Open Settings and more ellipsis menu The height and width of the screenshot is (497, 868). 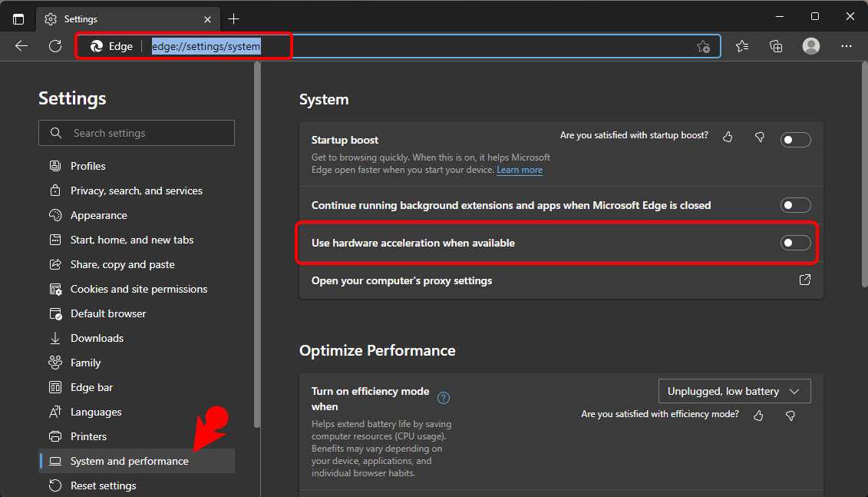pos(847,46)
